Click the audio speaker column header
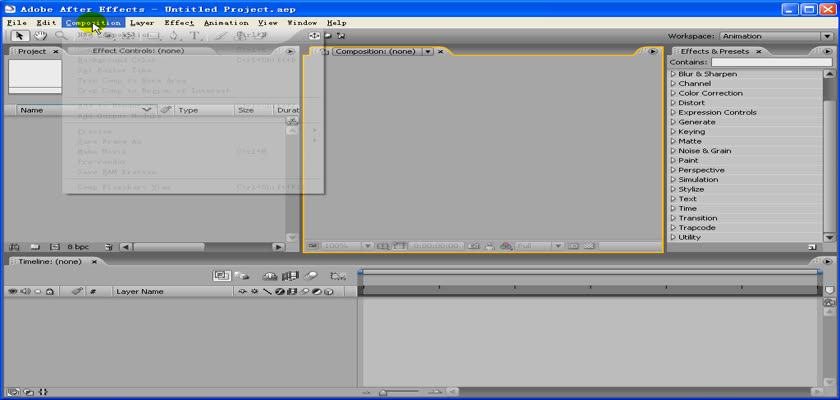 25,291
